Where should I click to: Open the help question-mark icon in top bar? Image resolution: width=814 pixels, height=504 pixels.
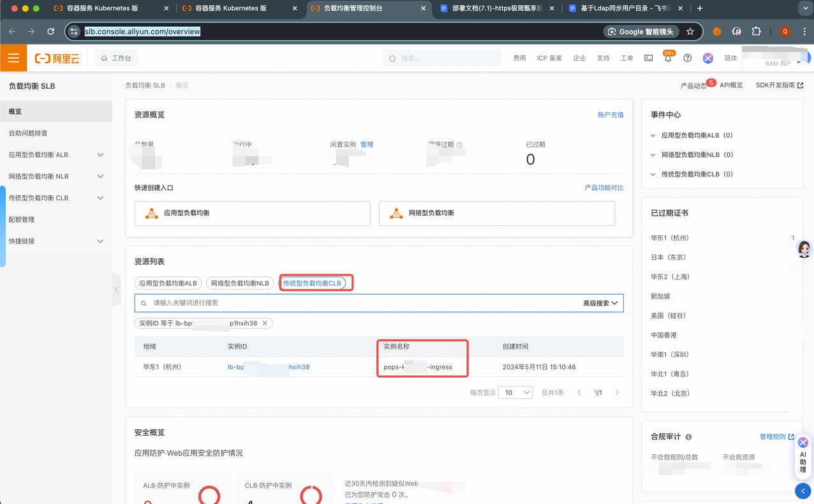tap(687, 58)
